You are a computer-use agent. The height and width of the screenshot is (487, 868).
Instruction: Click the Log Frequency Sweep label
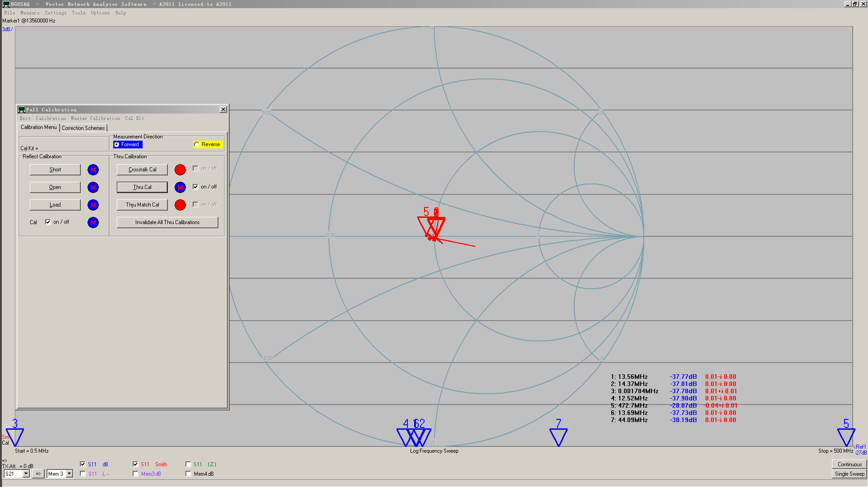pos(434,451)
